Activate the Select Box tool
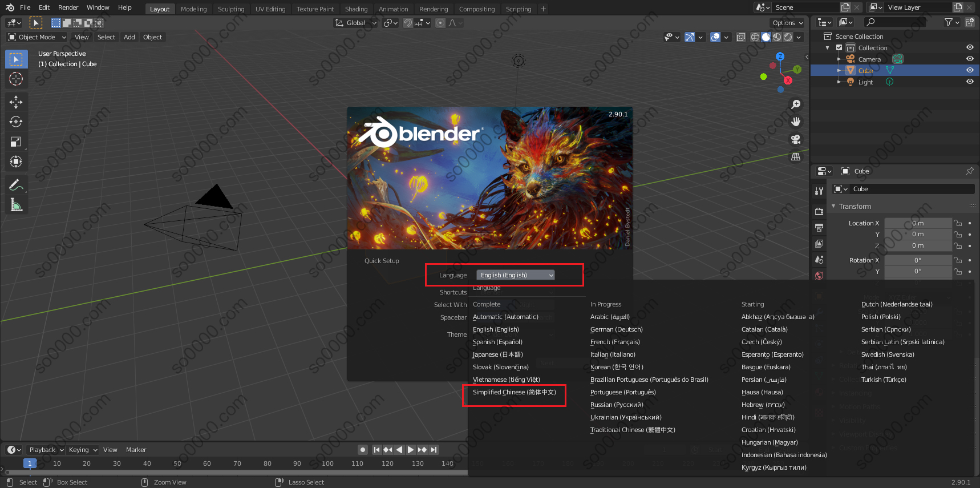 (x=16, y=59)
